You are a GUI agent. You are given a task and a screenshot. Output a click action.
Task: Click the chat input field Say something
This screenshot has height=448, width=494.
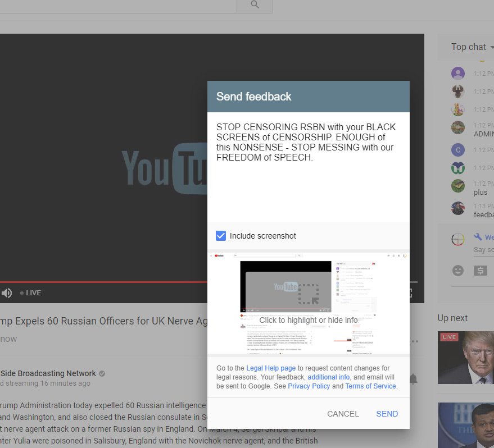484,250
